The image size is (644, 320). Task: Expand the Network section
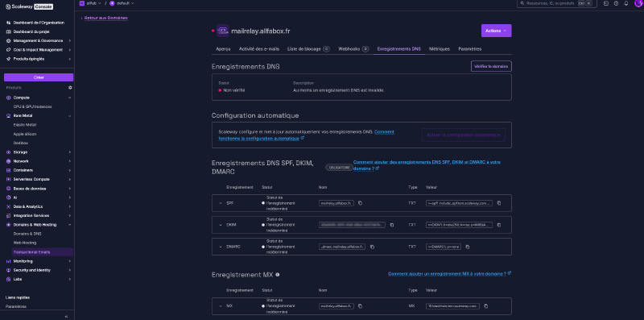pyautogui.click(x=39, y=161)
